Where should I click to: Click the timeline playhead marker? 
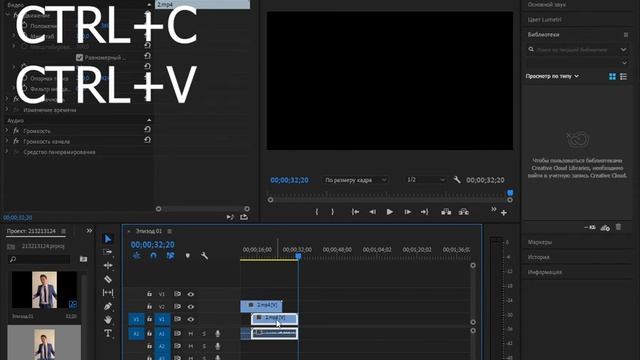tap(298, 256)
